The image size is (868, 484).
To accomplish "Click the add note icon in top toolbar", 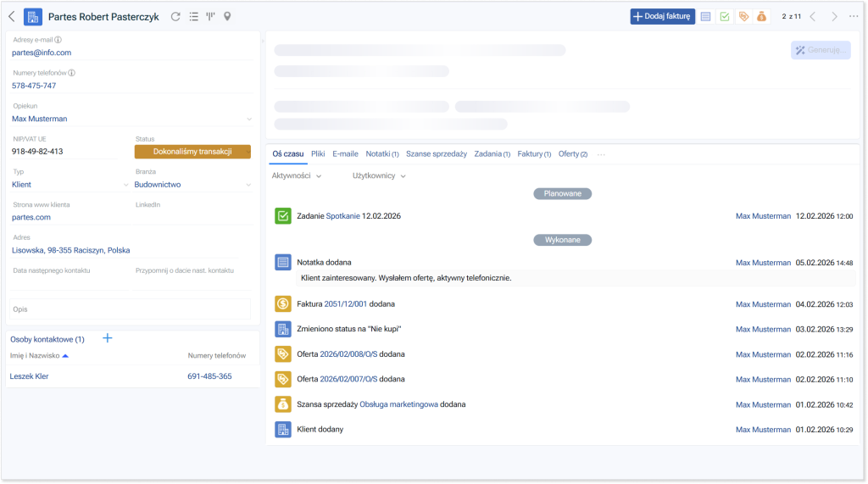I will click(705, 16).
